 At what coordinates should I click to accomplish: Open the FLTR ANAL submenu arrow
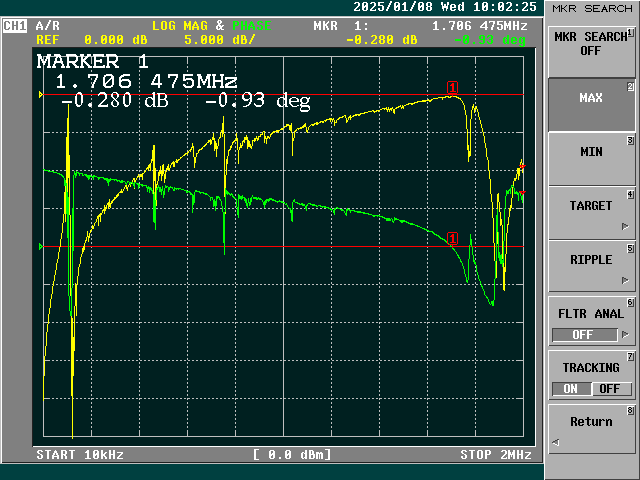[x=626, y=335]
